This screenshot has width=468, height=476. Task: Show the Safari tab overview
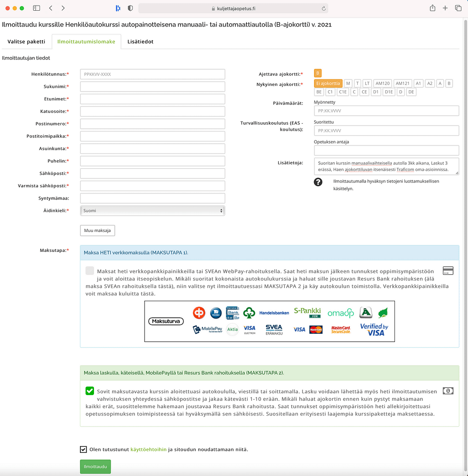coord(458,8)
